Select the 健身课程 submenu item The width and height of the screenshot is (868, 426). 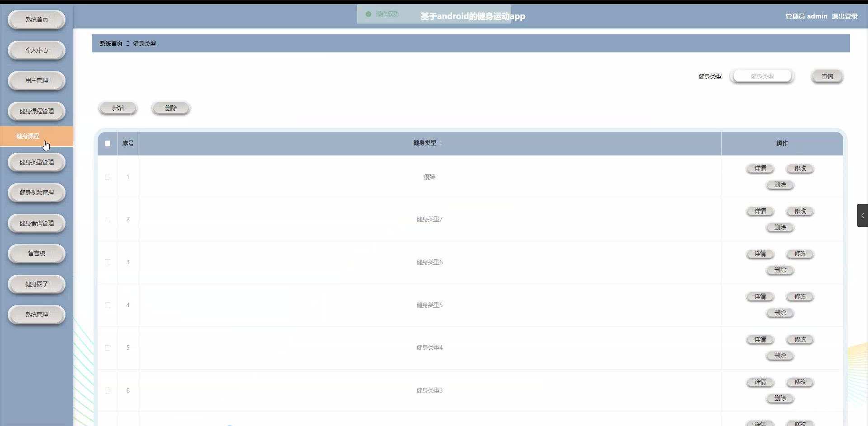tap(37, 136)
